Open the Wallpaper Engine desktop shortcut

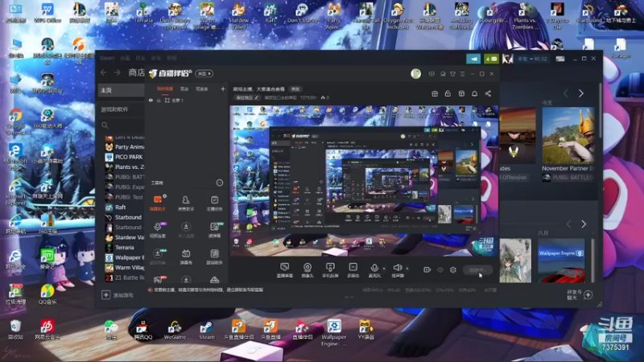click(334, 332)
